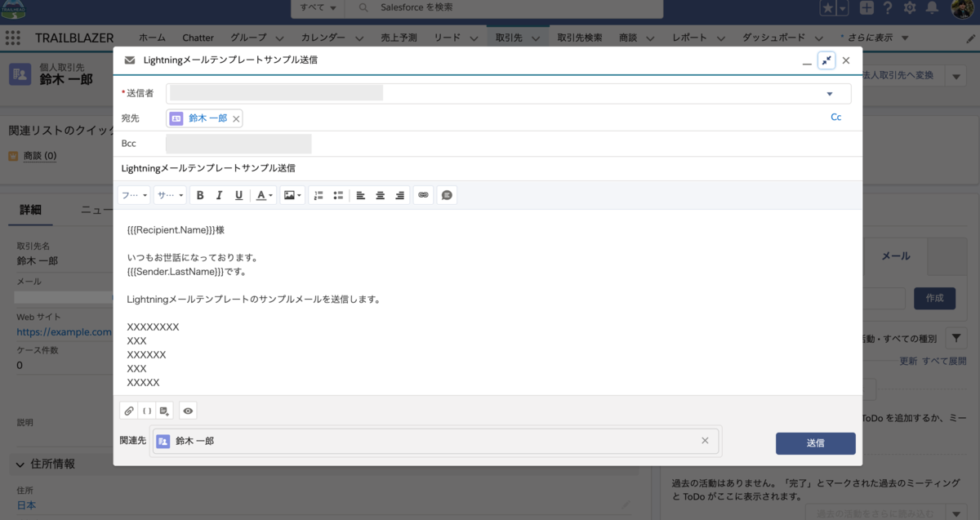This screenshot has height=520, width=980.
Task: Open the setup gear menu
Action: [x=911, y=8]
